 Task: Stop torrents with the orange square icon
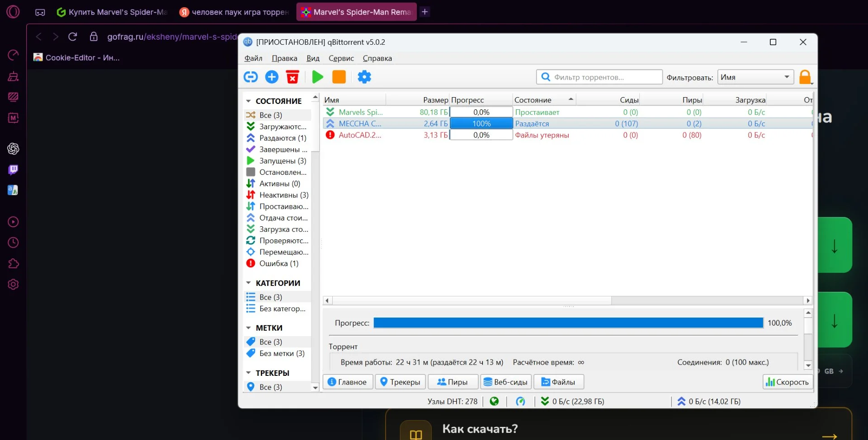[x=339, y=77]
